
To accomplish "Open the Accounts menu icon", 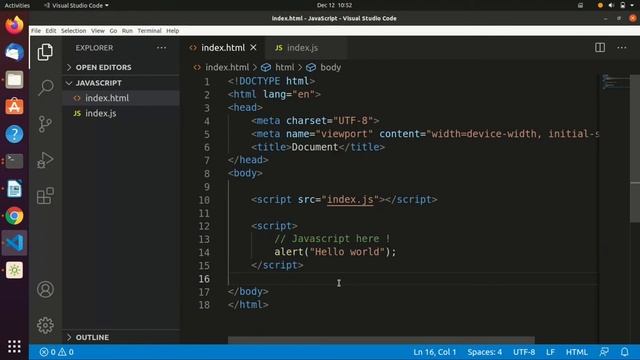I will [x=45, y=289].
